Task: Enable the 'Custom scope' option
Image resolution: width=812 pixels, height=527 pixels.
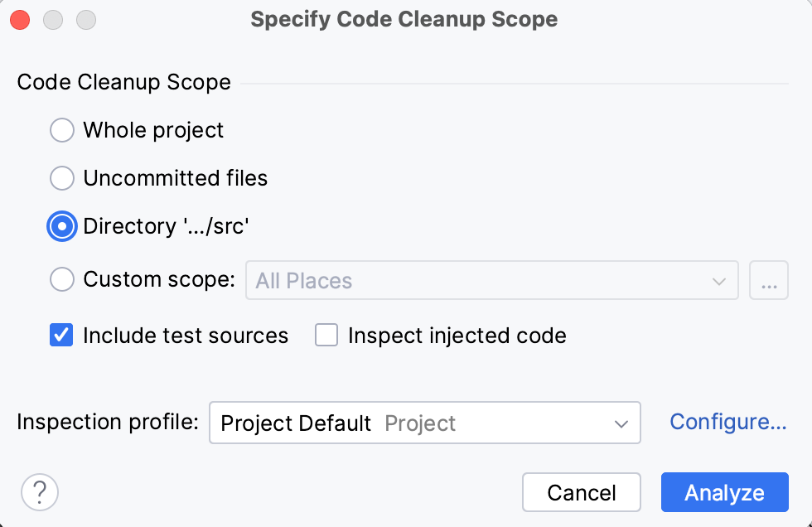Action: [61, 280]
